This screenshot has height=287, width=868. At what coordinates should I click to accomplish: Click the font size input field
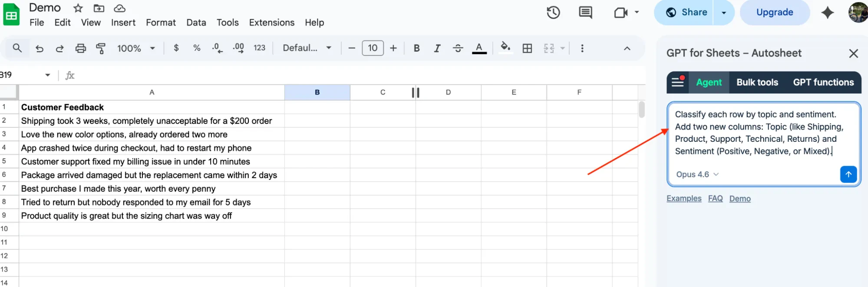click(373, 48)
